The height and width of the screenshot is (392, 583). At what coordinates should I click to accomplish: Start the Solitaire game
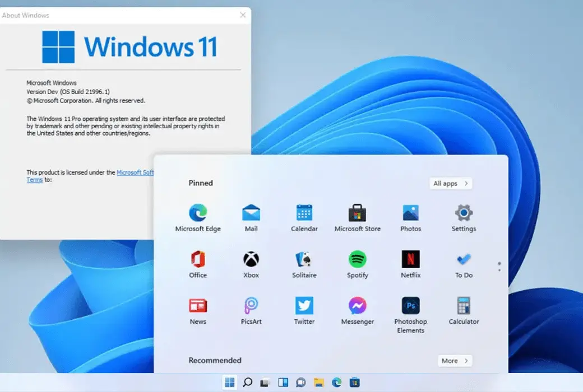304,264
